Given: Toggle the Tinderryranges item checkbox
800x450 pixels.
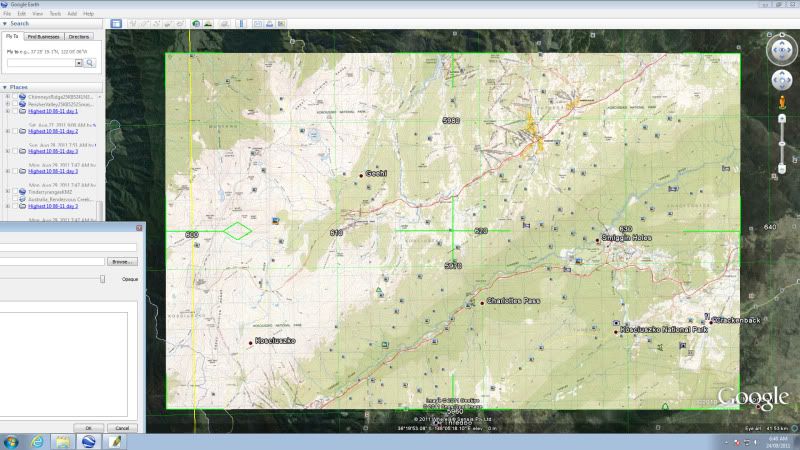Looking at the screenshot, I should click(15, 192).
